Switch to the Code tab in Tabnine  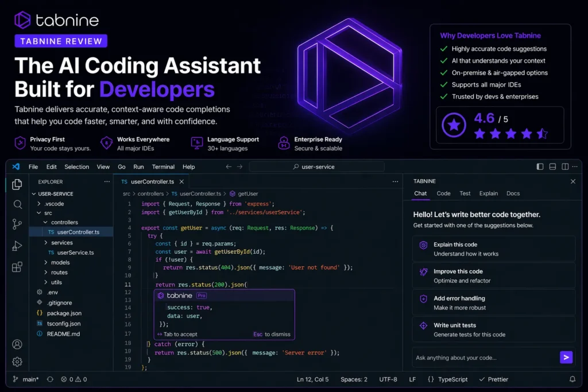click(x=443, y=193)
